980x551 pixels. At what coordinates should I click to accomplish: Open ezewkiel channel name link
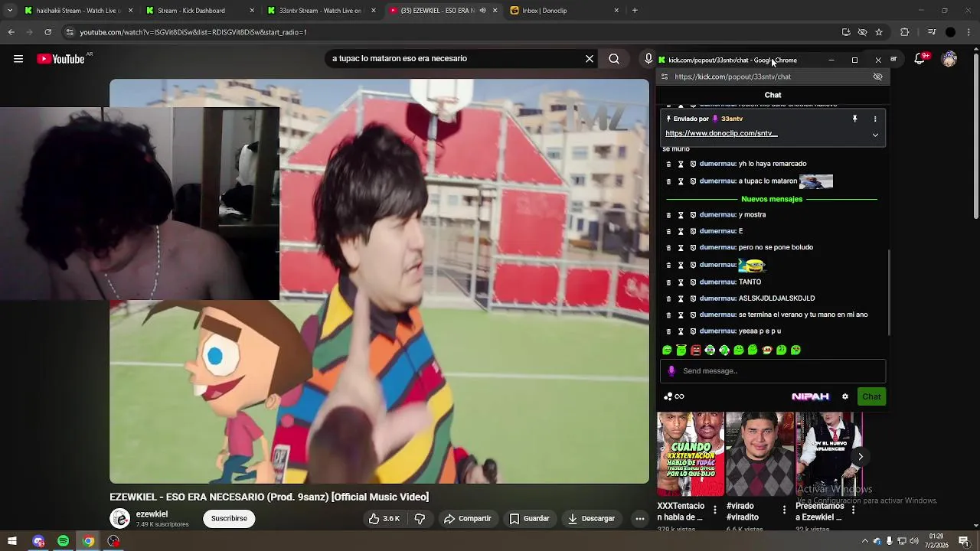(x=152, y=514)
